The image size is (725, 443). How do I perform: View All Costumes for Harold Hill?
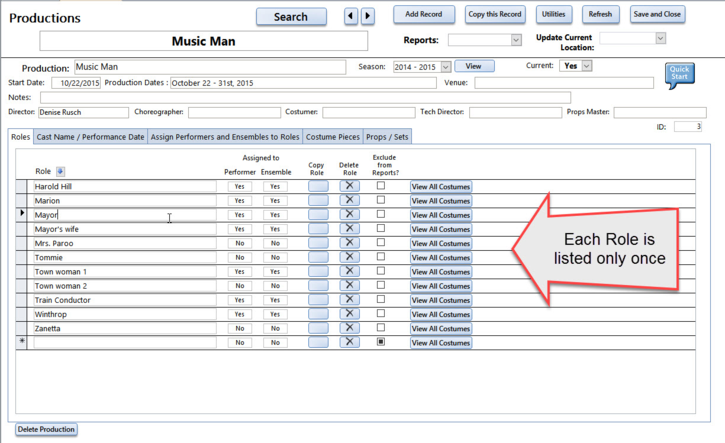[441, 186]
